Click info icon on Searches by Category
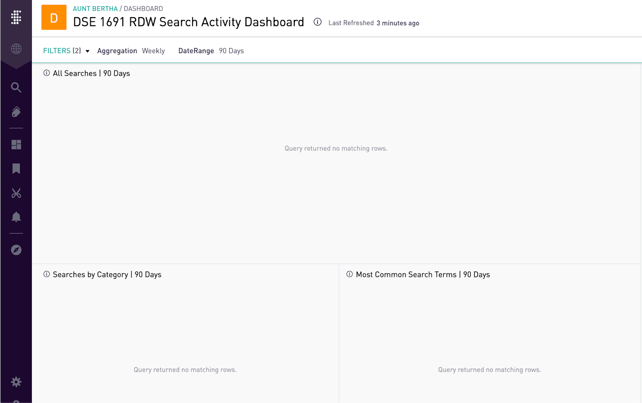 (47, 274)
